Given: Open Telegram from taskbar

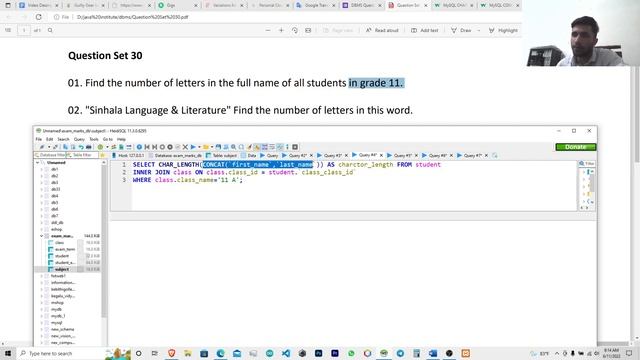Looking at the screenshot, I should coord(400,353).
